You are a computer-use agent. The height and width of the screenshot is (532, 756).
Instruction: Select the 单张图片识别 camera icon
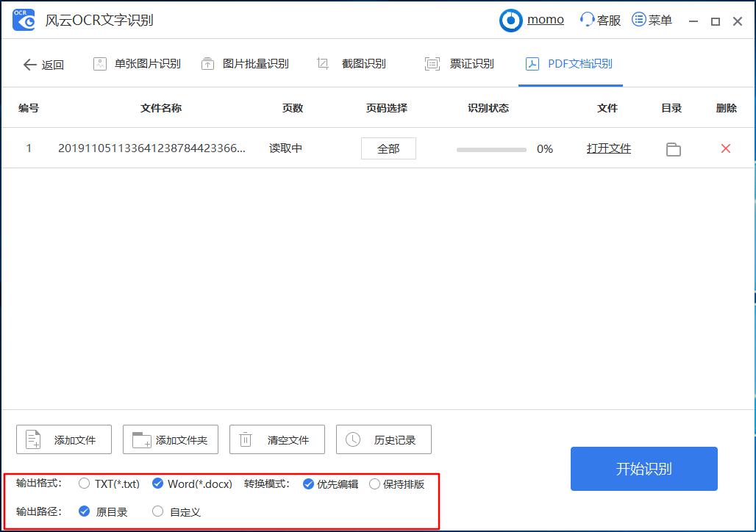point(100,64)
